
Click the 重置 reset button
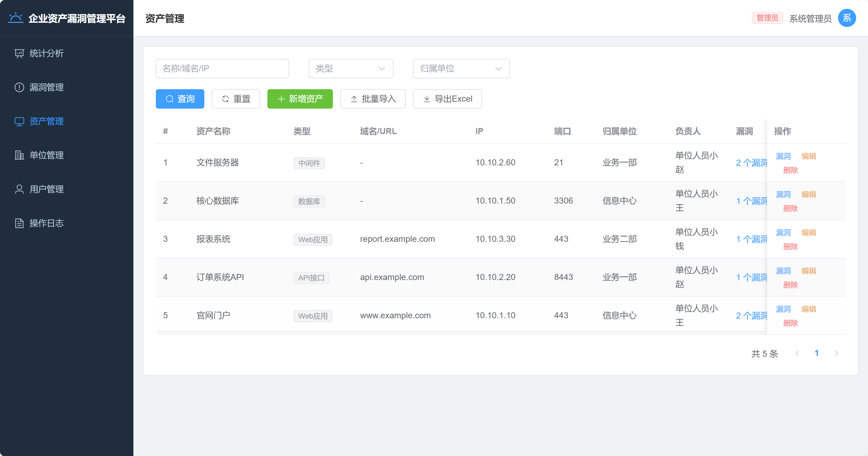pos(236,99)
